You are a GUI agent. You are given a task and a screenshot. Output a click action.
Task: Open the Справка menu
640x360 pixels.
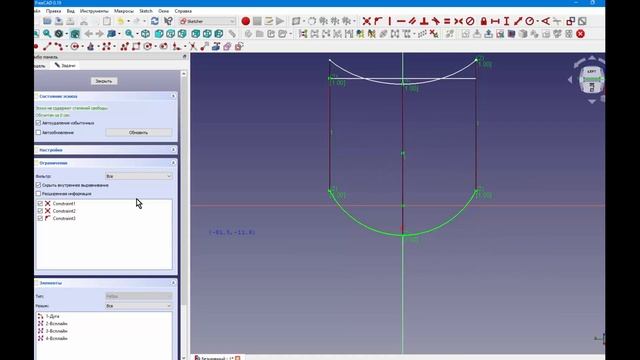[x=183, y=11]
